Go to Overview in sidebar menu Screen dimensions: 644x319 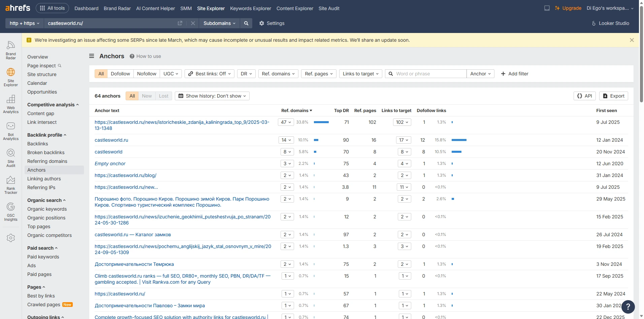coord(38,57)
